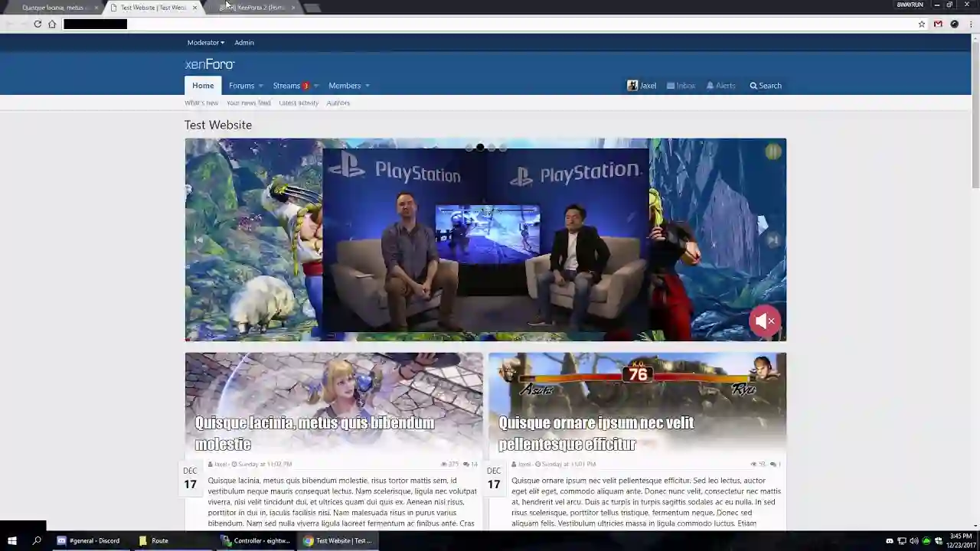980x551 pixels.
Task: Go to next slide arrow
Action: pos(773,240)
